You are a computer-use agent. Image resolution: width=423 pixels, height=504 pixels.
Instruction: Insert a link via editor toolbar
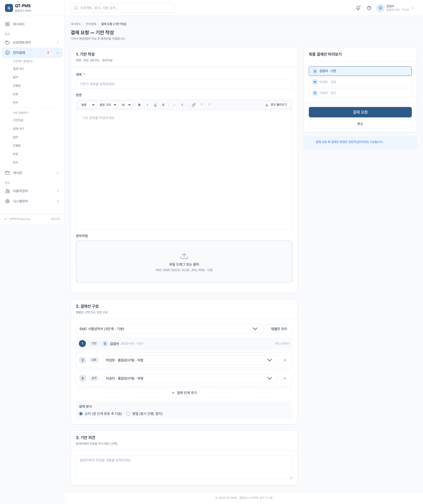point(194,105)
